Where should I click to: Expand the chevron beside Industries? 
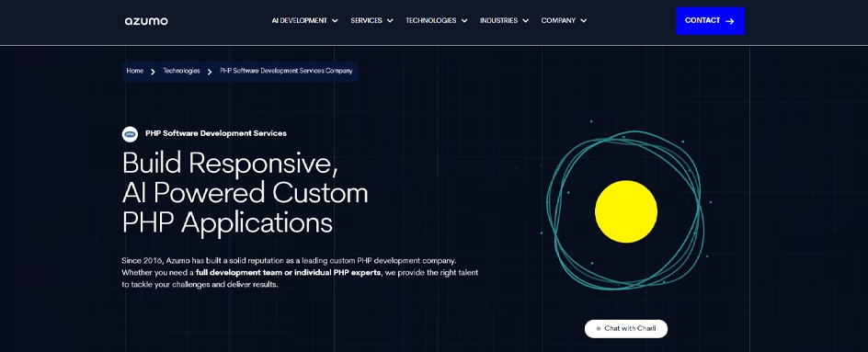pos(525,21)
